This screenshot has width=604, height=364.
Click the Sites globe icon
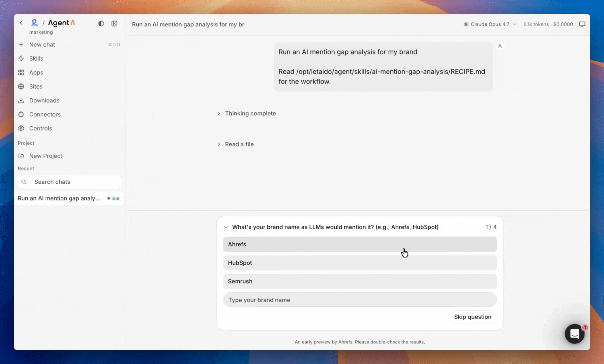21,87
